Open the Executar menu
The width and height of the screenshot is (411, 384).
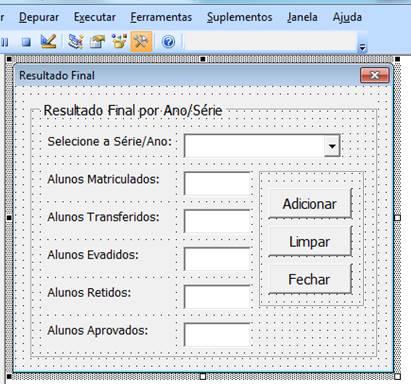(95, 17)
